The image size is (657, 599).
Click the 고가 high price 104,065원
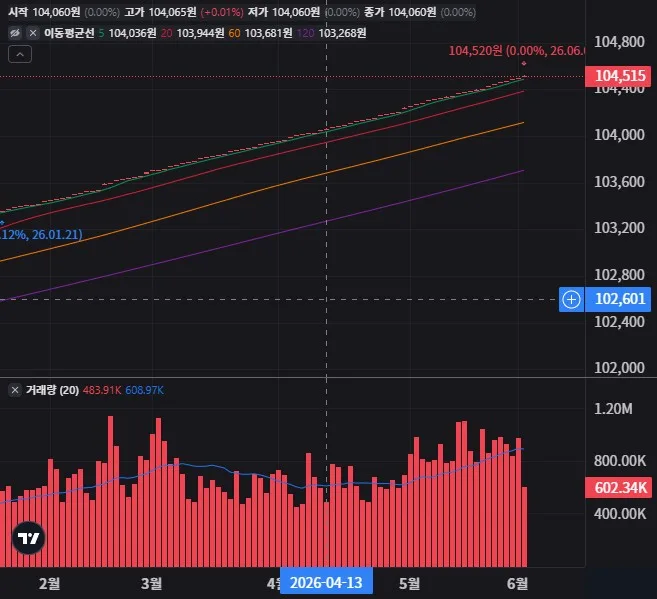pyautogui.click(x=172, y=12)
